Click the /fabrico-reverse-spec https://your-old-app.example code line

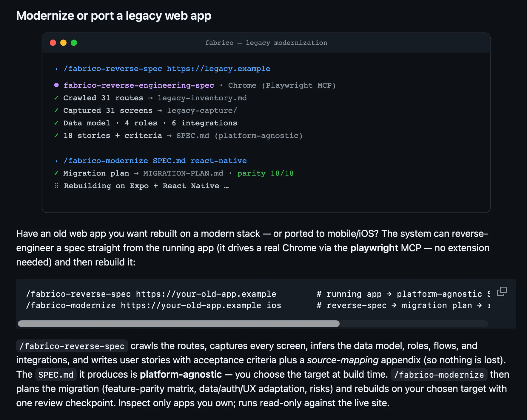[151, 294]
